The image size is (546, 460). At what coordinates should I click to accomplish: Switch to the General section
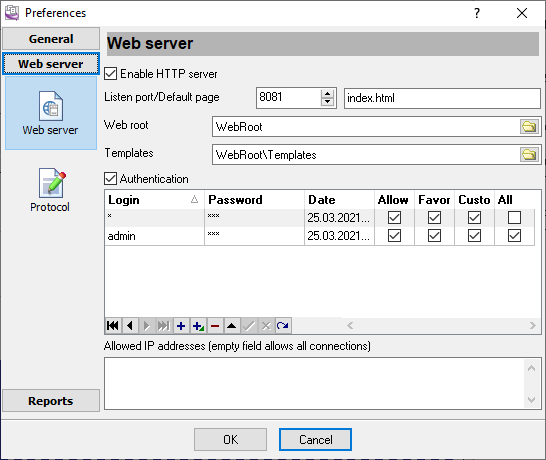pyautogui.click(x=51, y=39)
